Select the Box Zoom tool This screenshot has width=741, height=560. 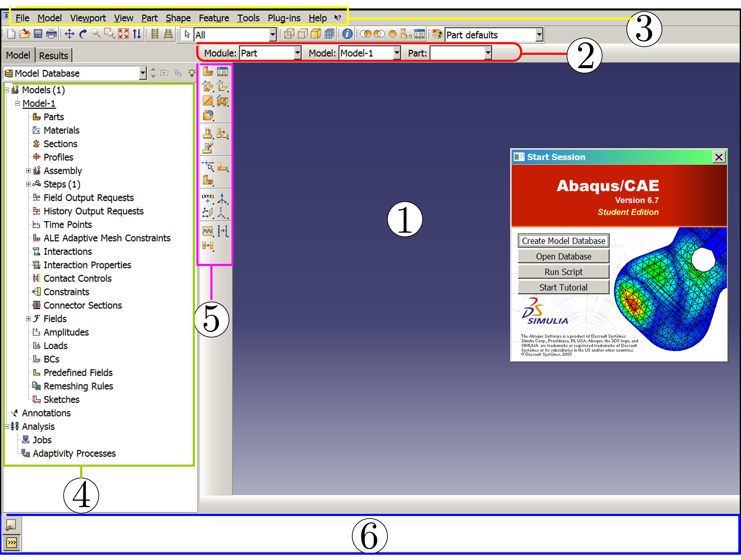(x=110, y=33)
